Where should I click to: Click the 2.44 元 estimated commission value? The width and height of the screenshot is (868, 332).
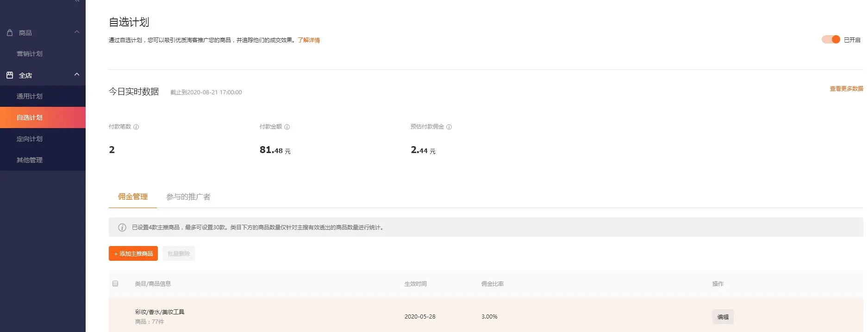(x=423, y=150)
